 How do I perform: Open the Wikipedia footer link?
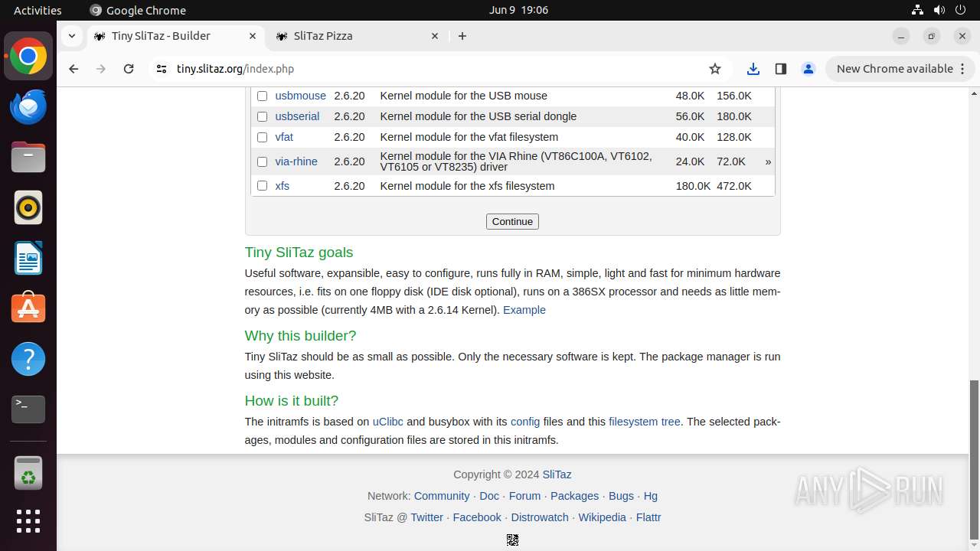[602, 517]
